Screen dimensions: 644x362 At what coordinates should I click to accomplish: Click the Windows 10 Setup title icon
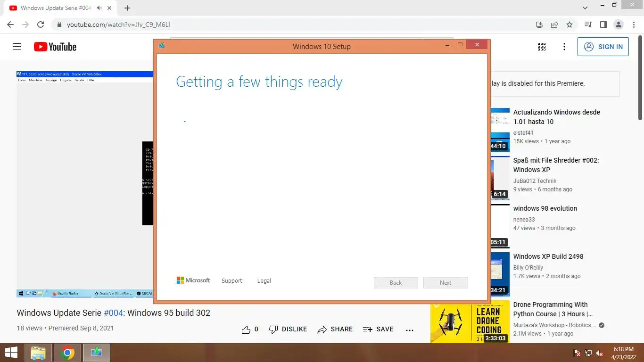(x=162, y=45)
